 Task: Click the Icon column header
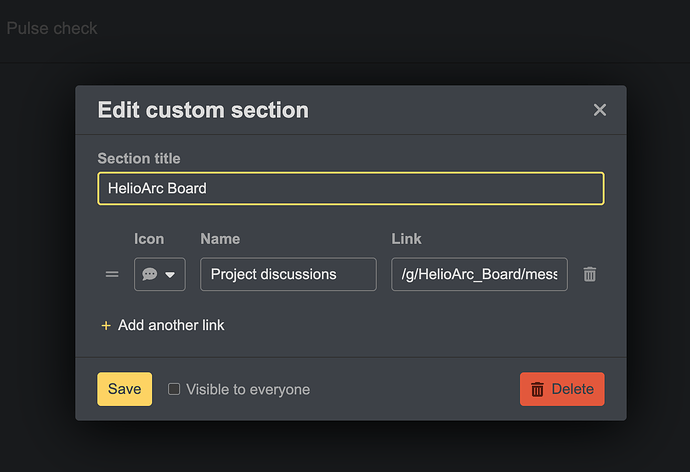(149, 239)
